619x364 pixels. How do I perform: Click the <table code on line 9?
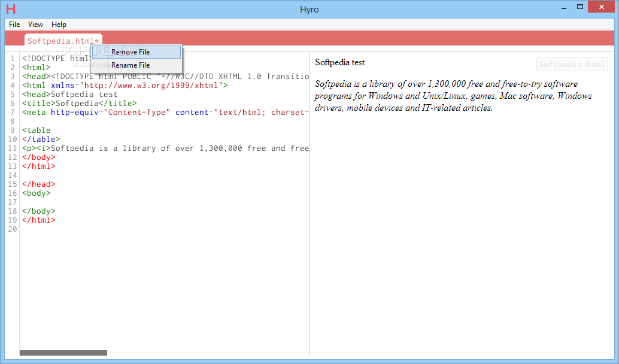pyautogui.click(x=37, y=131)
